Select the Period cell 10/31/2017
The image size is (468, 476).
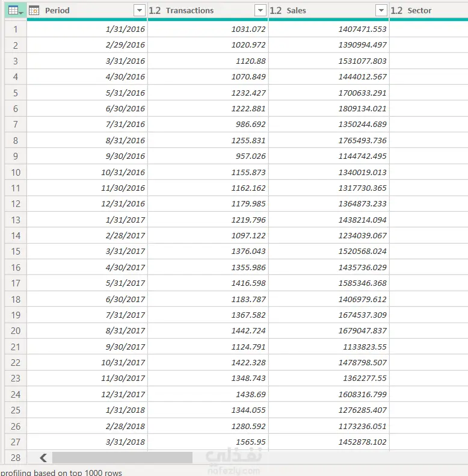87,362
